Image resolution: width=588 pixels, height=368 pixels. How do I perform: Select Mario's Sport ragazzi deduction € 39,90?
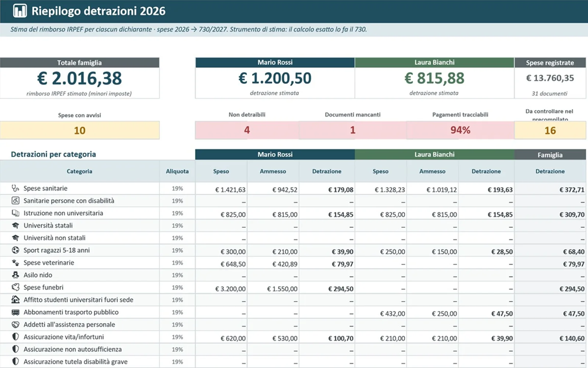(343, 252)
